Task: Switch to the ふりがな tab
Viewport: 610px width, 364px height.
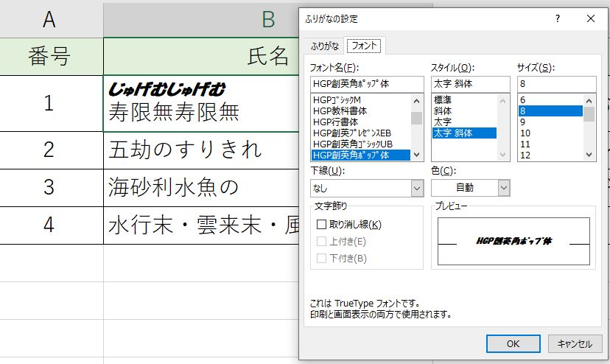Action: [324, 46]
